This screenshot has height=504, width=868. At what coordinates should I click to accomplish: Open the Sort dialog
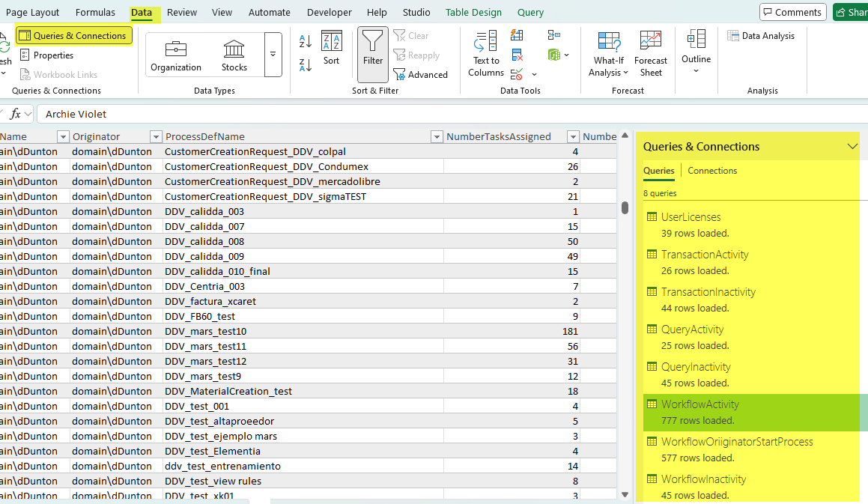click(331, 49)
